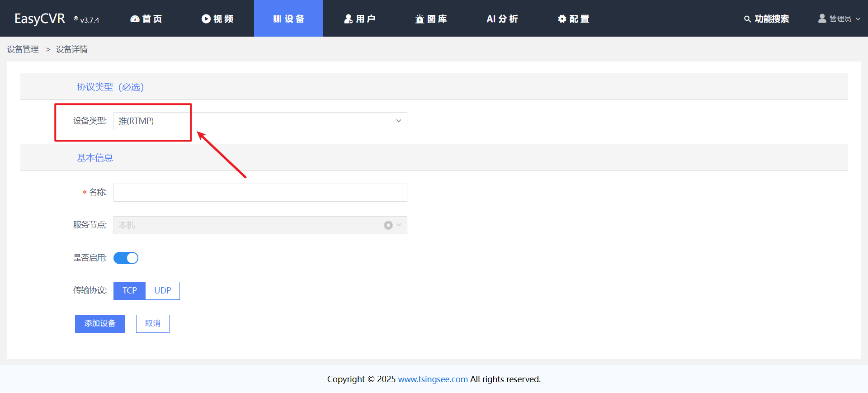Viewport: 868px width, 393px height.
Task: Click gear icon in 服务节点 field
Action: (x=388, y=225)
